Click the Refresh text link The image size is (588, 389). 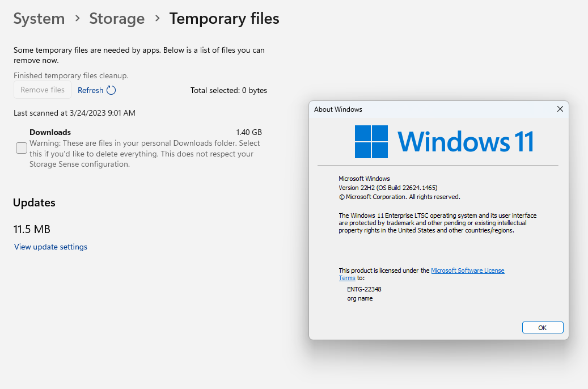pyautogui.click(x=90, y=90)
